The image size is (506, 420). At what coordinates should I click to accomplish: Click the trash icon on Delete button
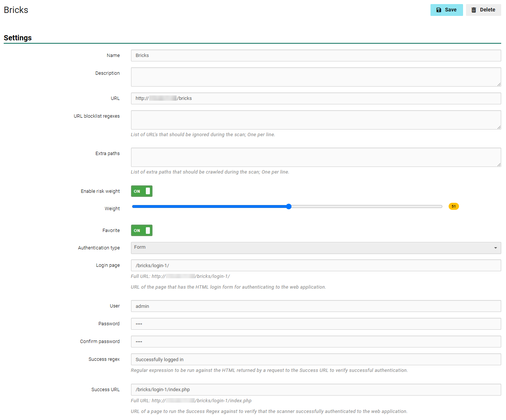point(473,10)
